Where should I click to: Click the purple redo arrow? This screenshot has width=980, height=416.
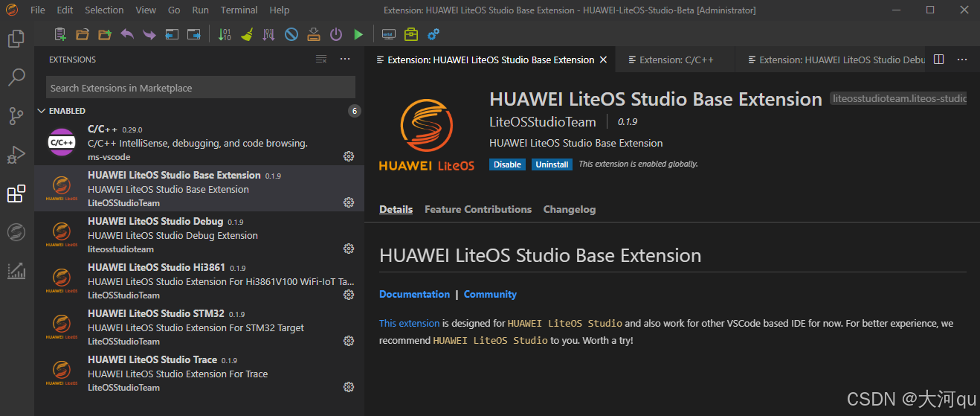[149, 34]
